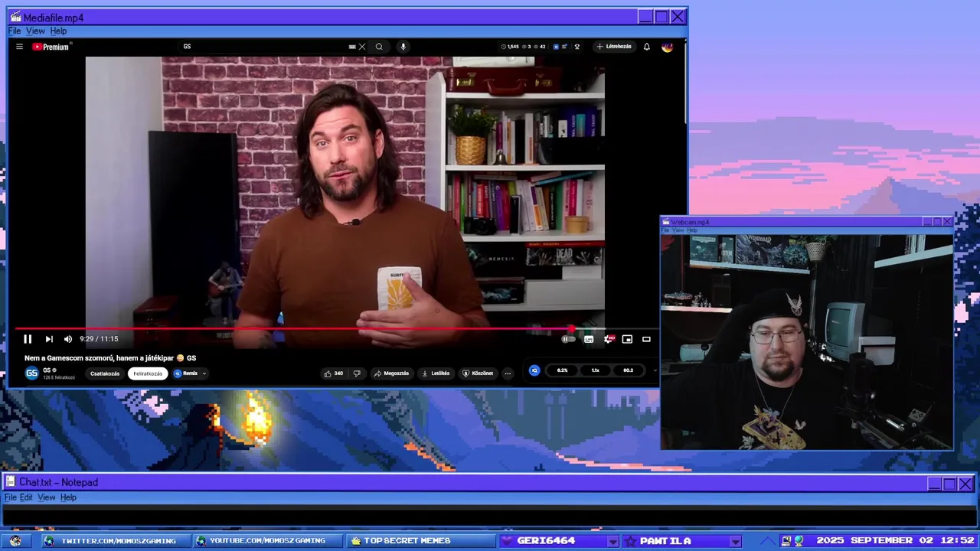Join the channel via Csatlakozás
The height and width of the screenshot is (551, 980).
pos(105,373)
